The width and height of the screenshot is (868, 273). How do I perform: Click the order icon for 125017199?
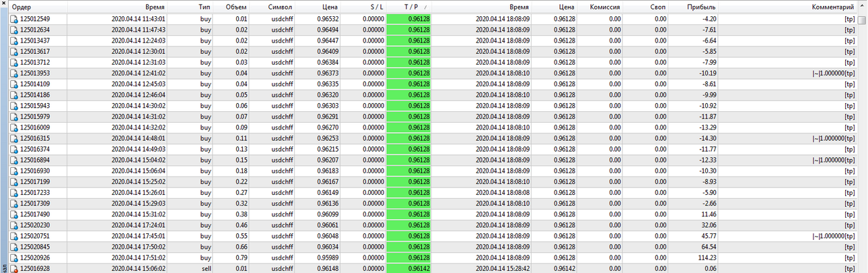14,181
